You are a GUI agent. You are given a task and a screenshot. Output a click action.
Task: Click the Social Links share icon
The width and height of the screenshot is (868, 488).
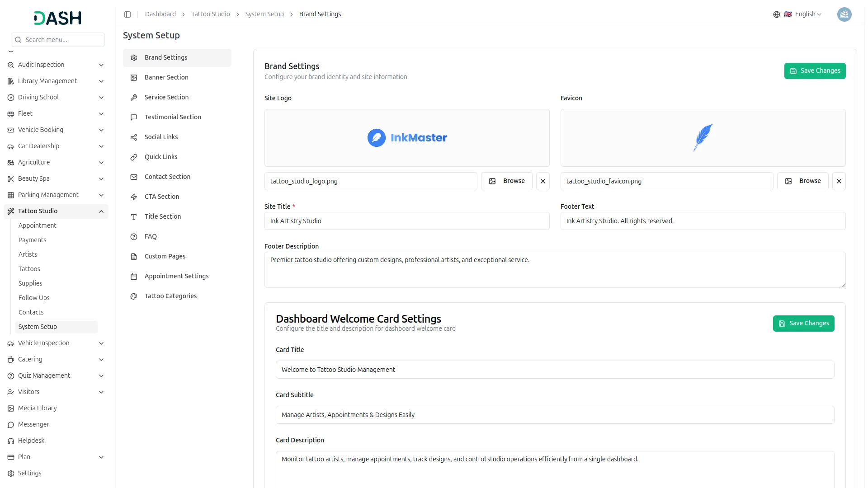(x=134, y=137)
